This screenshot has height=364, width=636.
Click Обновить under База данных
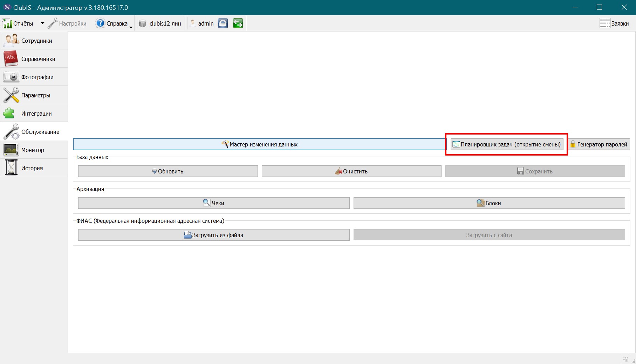point(168,171)
